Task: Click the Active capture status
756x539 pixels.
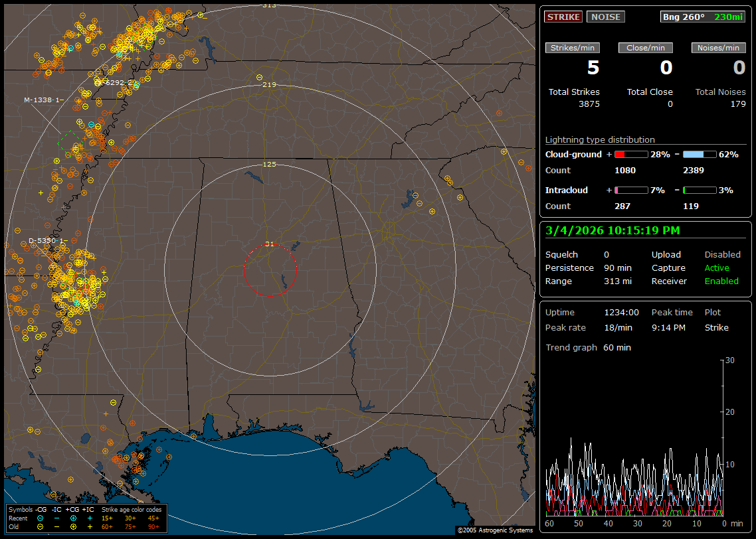Action: tap(717, 268)
